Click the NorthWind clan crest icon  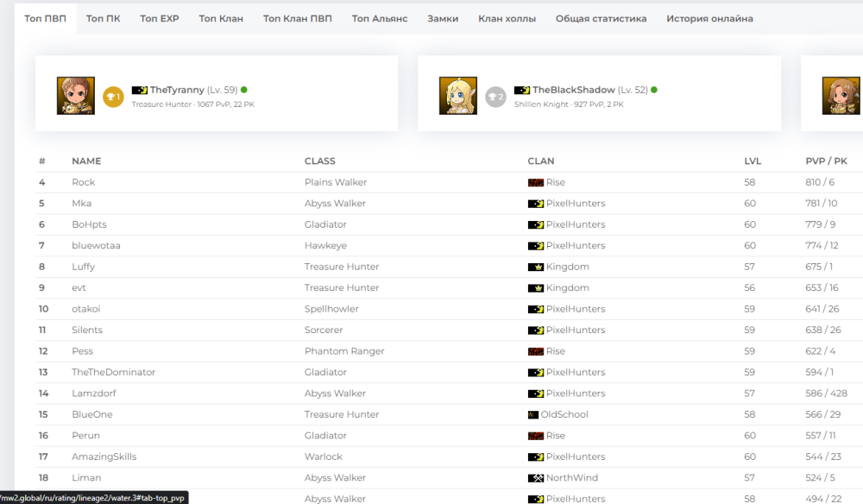(535, 478)
